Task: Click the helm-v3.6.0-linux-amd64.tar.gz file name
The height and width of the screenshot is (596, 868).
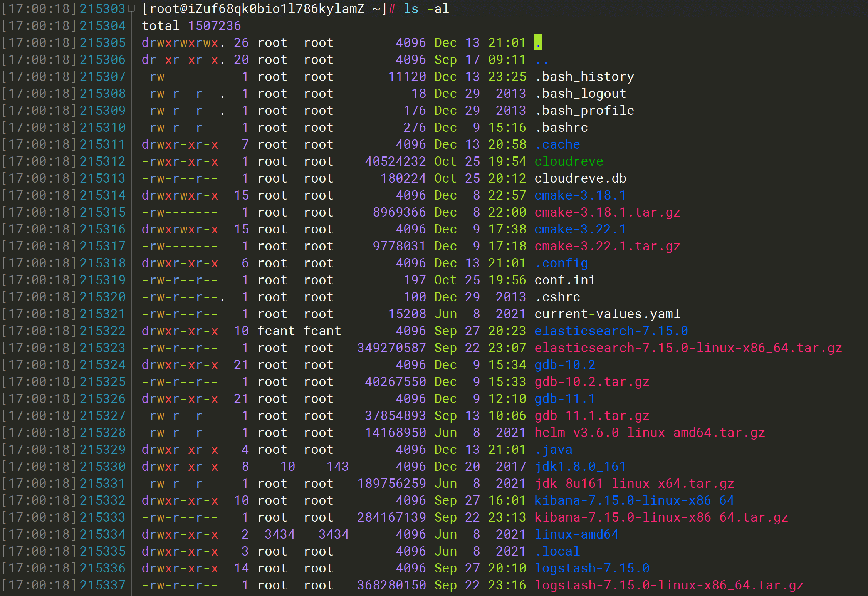Action: point(650,433)
